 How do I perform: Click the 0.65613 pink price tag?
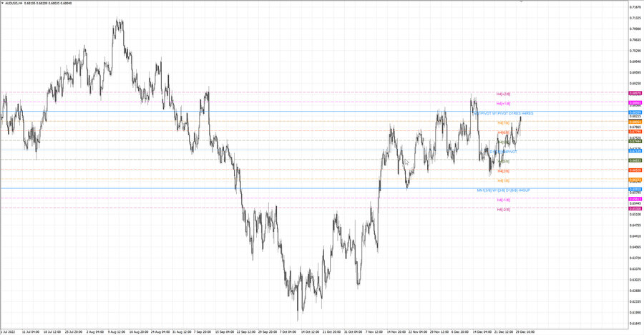pos(635,199)
